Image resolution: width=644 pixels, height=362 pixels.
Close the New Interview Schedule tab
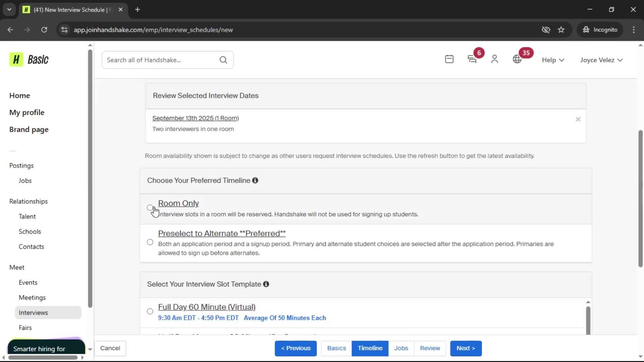[x=120, y=10]
